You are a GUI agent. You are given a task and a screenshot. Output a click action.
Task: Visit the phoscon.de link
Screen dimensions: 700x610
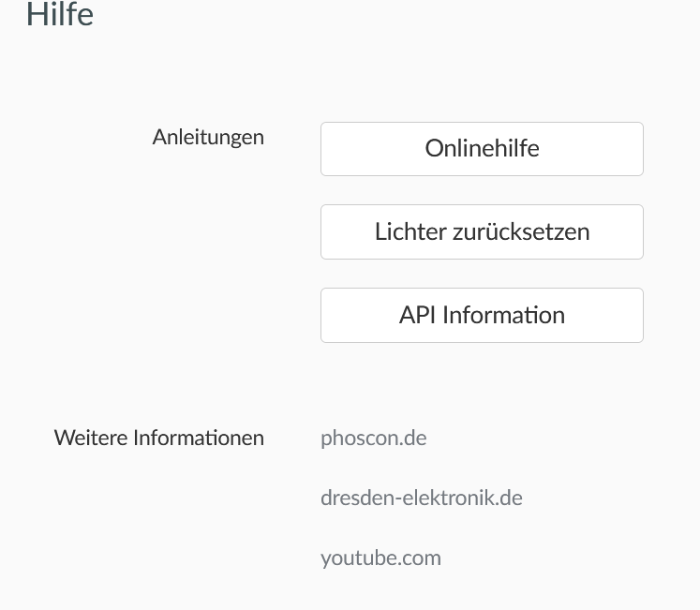click(373, 438)
